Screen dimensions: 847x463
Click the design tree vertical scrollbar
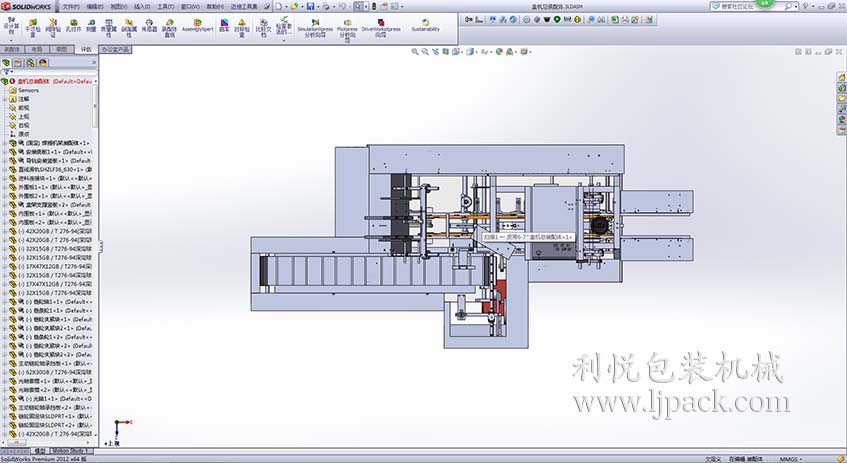[x=97, y=250]
